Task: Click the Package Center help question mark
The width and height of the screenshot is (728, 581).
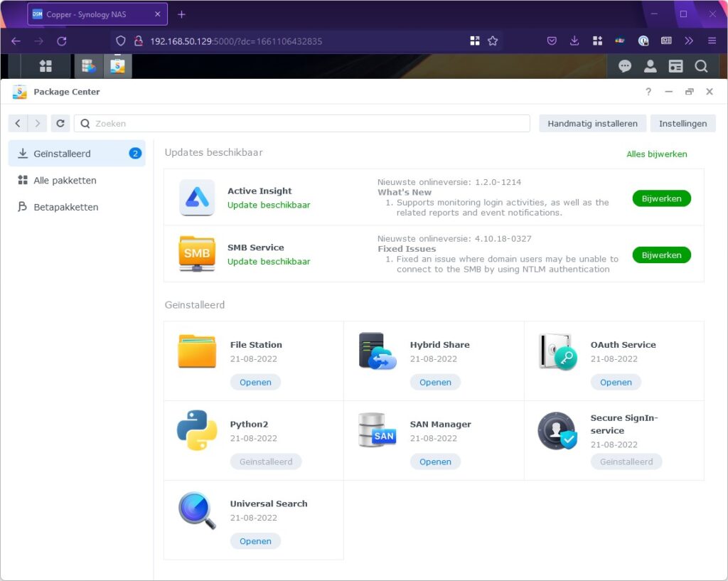Action: point(648,92)
